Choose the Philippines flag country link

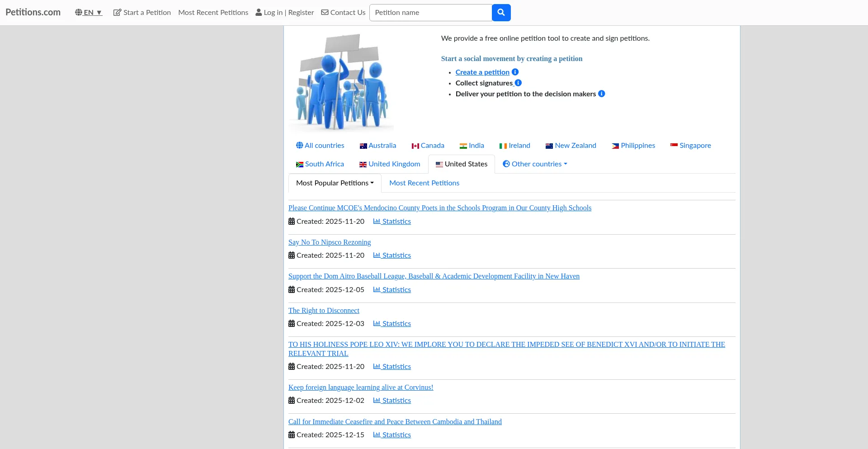(x=633, y=146)
